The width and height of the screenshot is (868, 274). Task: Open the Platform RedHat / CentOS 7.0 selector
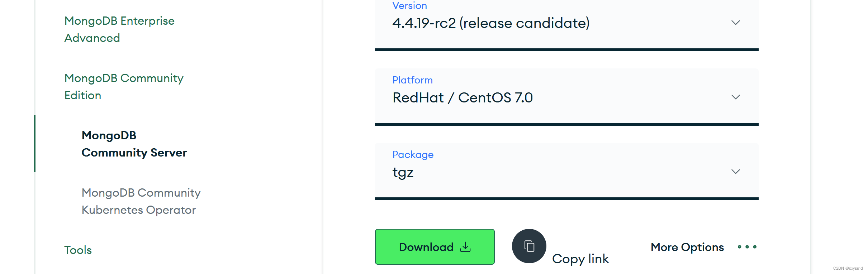(566, 97)
